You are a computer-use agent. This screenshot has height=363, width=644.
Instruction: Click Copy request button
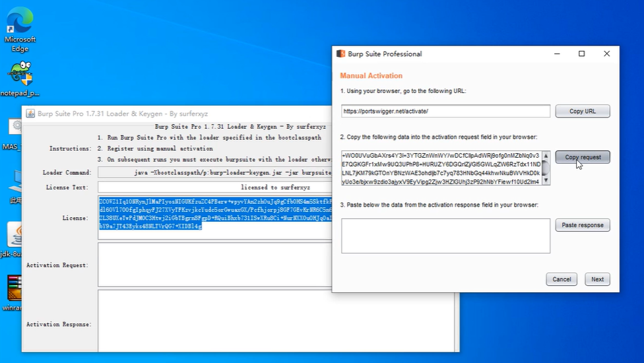(583, 157)
